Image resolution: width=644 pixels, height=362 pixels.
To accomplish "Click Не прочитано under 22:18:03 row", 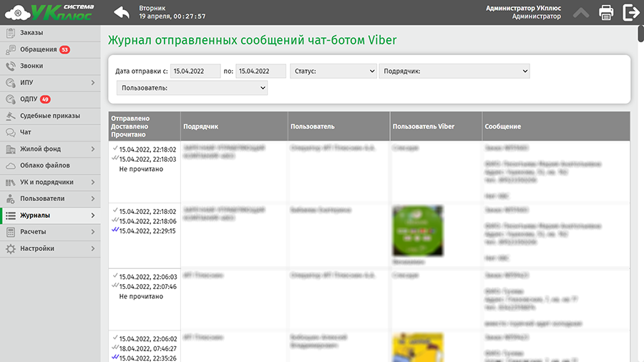I will click(141, 169).
